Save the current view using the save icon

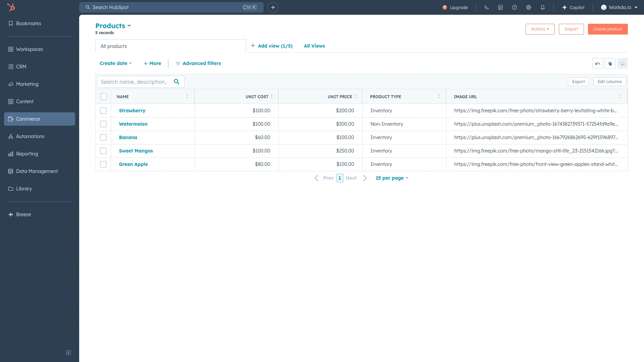[x=622, y=63]
